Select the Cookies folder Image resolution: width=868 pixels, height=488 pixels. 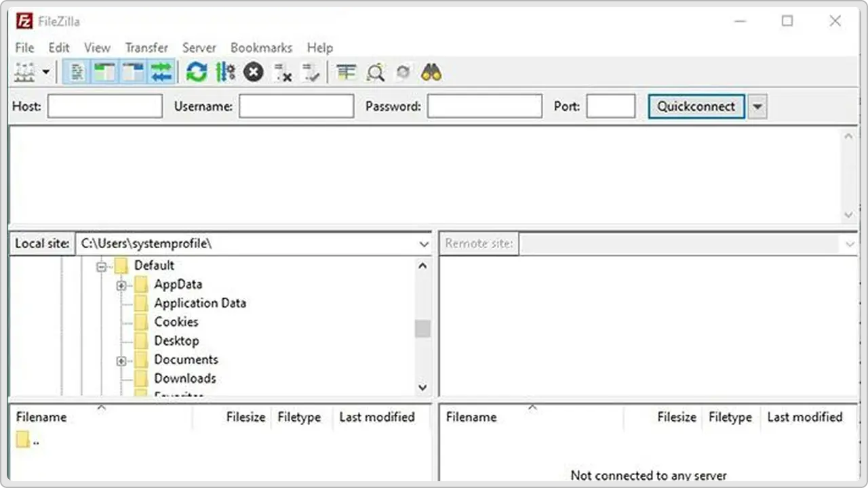click(176, 322)
